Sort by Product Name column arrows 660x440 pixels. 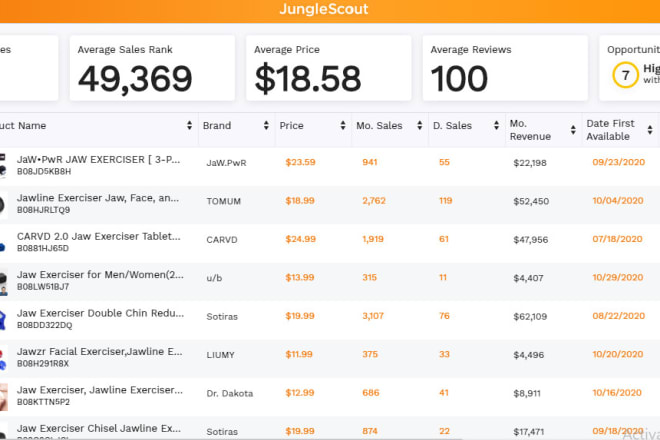pos(189,125)
